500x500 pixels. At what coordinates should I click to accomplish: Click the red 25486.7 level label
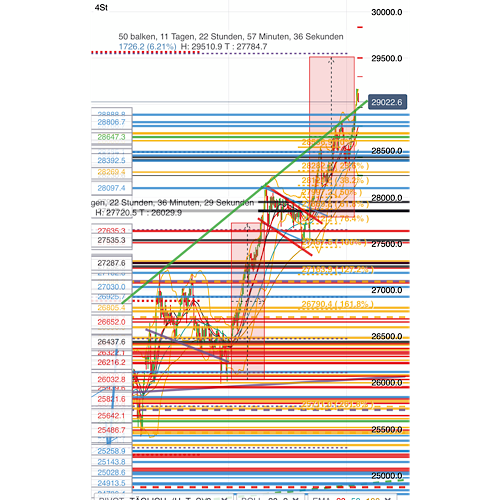[111, 430]
